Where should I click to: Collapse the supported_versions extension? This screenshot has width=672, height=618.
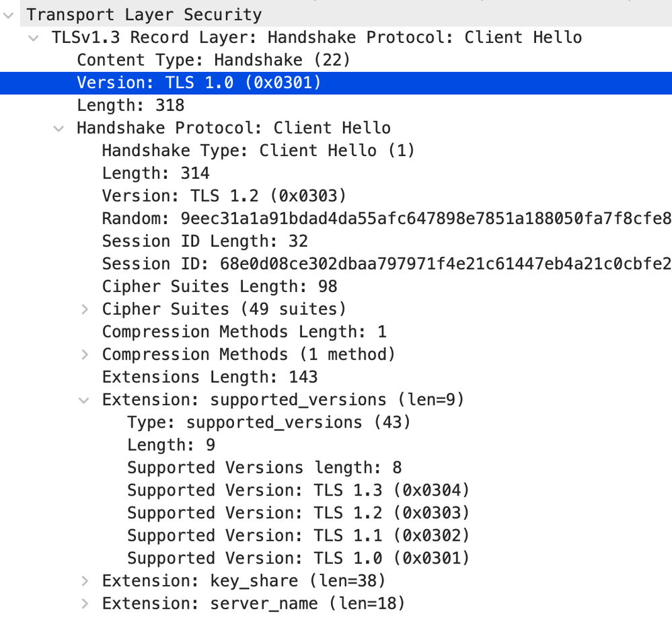point(83,399)
